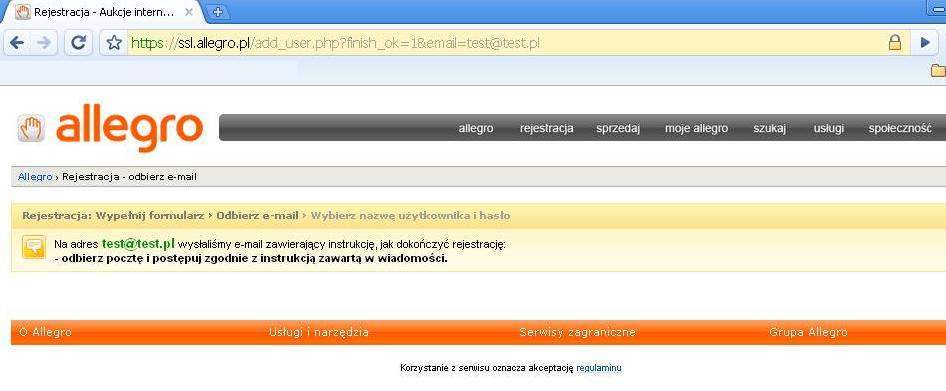The height and width of the screenshot is (391, 946).
Task: Open the allegro menu item
Action: pyautogui.click(x=475, y=129)
